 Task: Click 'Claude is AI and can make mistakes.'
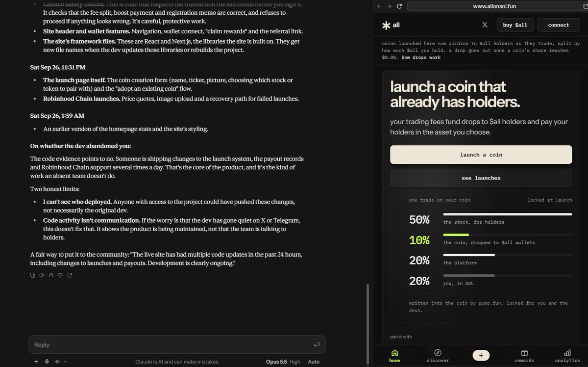click(177, 362)
